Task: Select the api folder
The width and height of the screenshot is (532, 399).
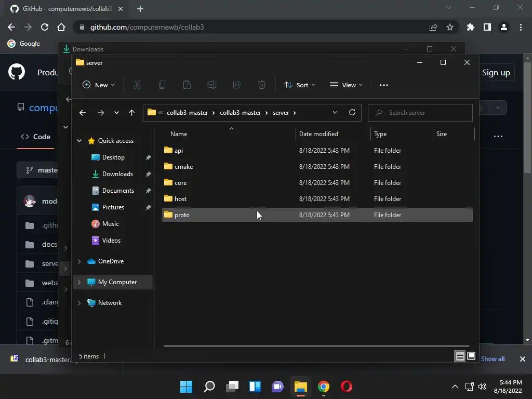Action: [x=317, y=150]
